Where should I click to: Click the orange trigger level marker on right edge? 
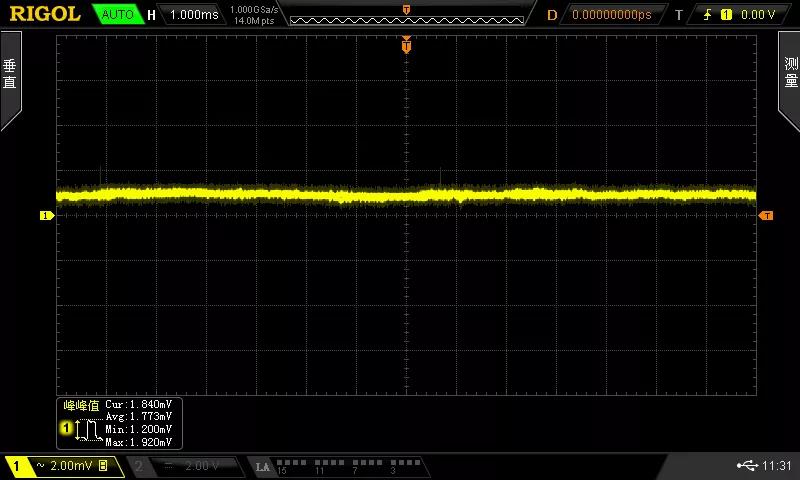(x=765, y=216)
